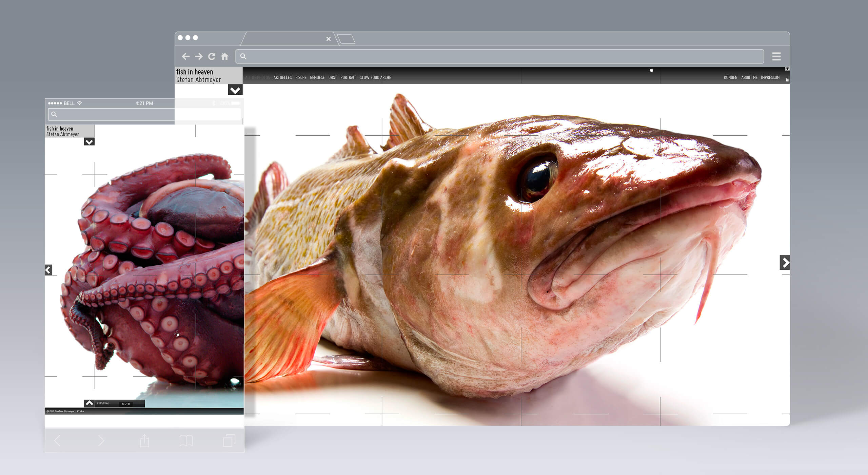
Task: Go back with the browser back arrow
Action: point(185,56)
